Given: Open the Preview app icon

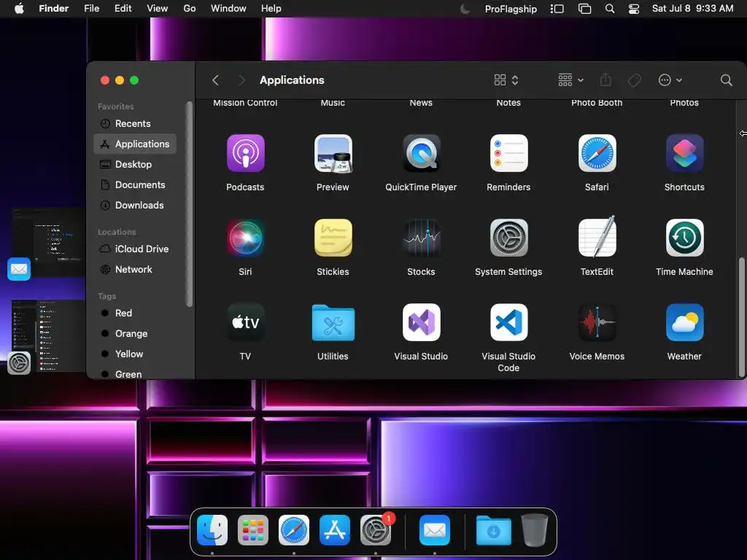Looking at the screenshot, I should click(333, 153).
